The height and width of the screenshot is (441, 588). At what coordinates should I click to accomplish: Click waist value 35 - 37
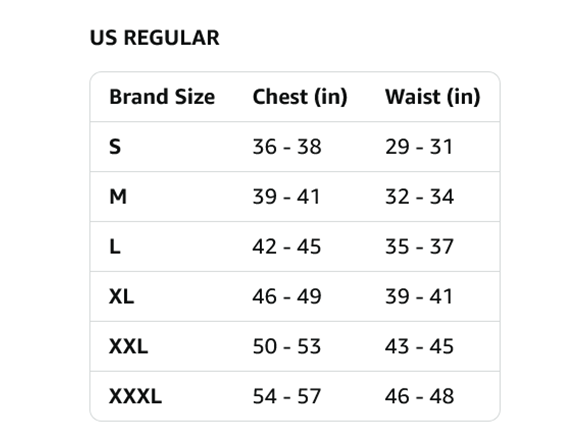(x=420, y=247)
